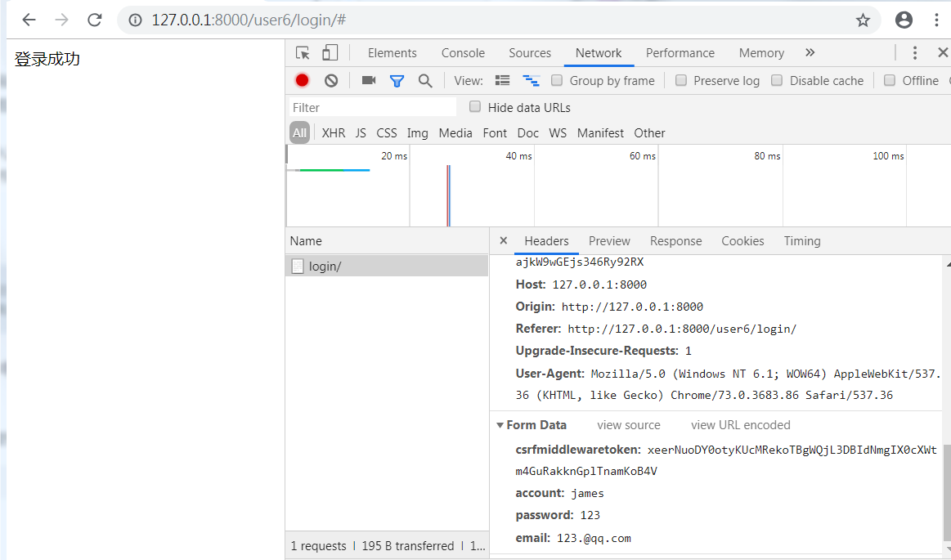Filter requests by XHR
The width and height of the screenshot is (951, 560).
click(334, 132)
